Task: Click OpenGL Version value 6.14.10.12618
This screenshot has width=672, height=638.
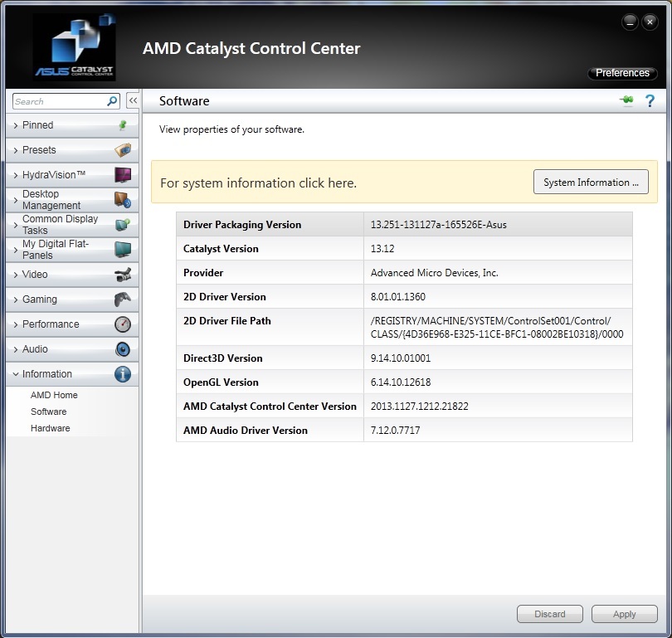Action: 400,382
